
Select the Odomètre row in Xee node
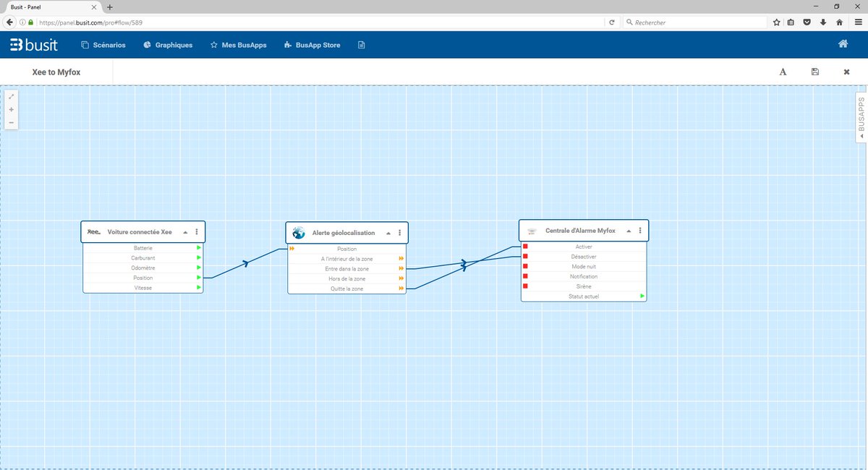click(143, 268)
